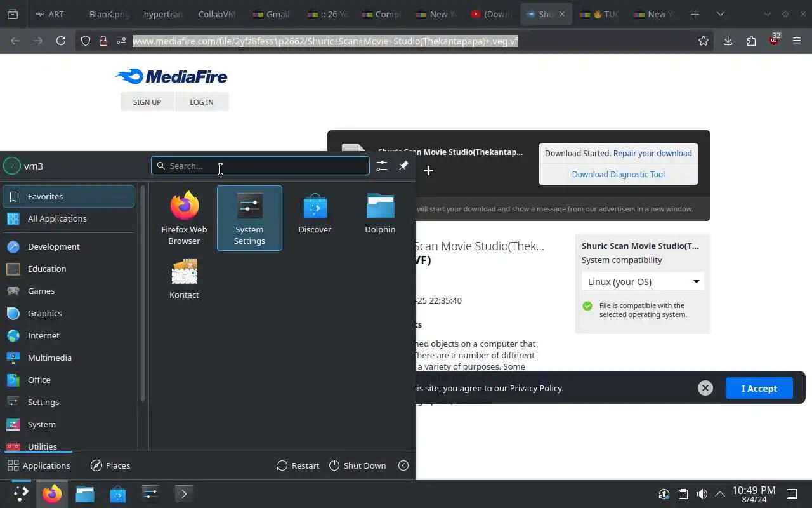Click the LOG IN button
The height and width of the screenshot is (508, 812).
[202, 102]
